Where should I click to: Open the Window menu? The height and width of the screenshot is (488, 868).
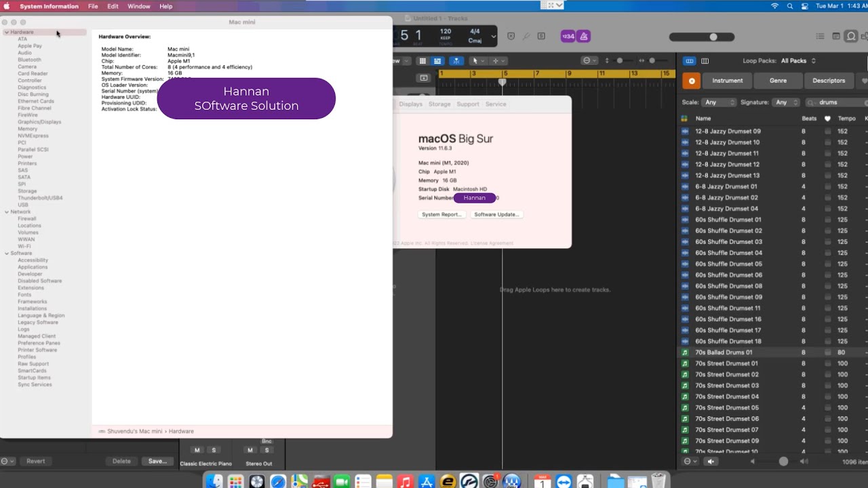pyautogui.click(x=139, y=6)
